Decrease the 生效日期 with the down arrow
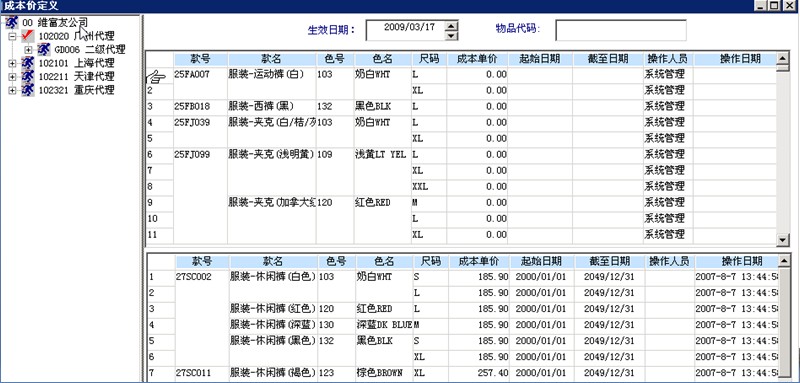Image resolution: width=800 pixels, height=383 pixels. tap(451, 36)
